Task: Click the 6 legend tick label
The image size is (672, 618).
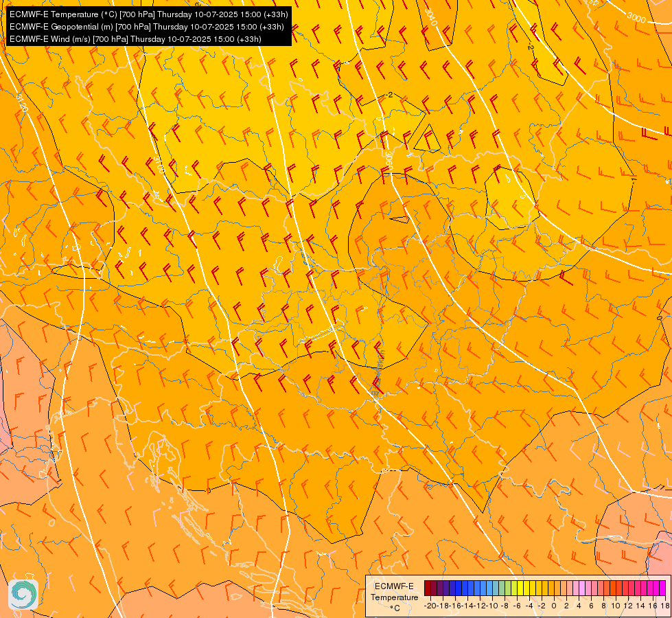Action: click(x=592, y=606)
